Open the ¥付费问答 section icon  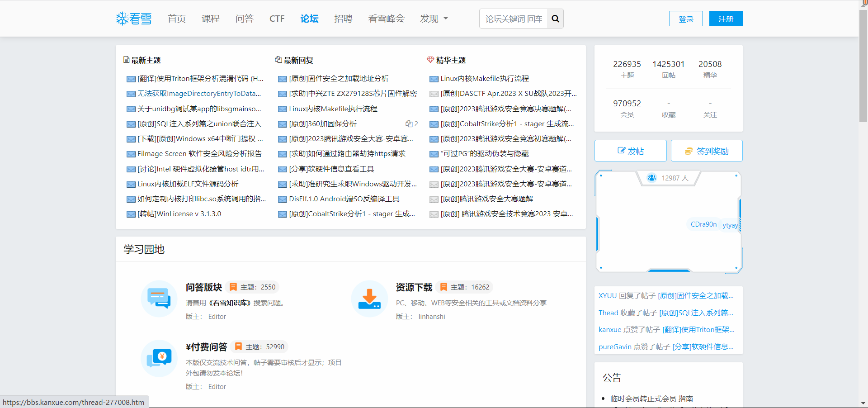pyautogui.click(x=159, y=358)
